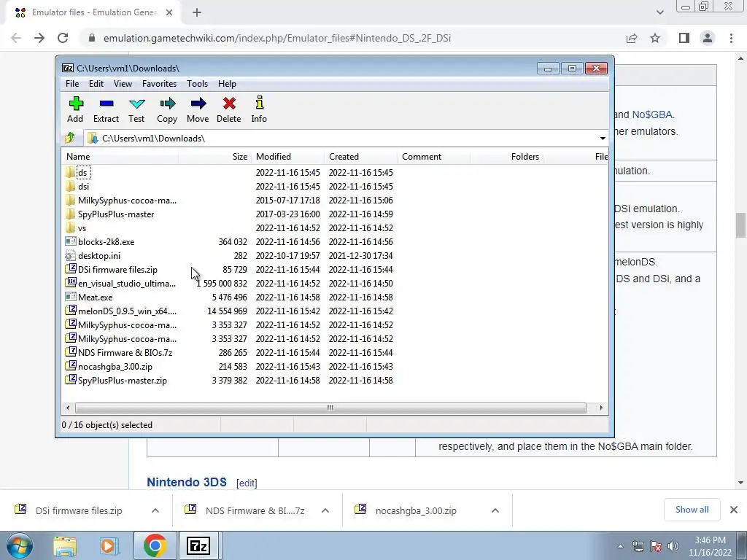Select the DSi firmware files.zip archive icon
Screen dimensions: 747x560
tap(71, 269)
